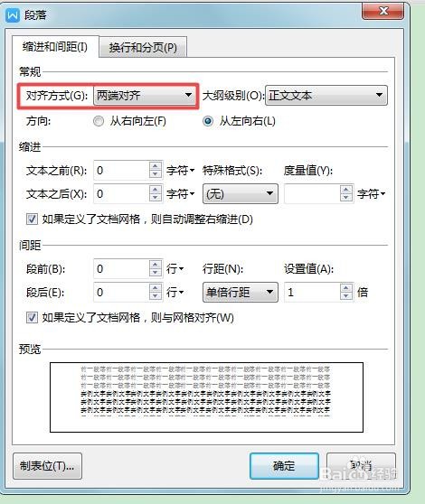Open 行 unit dropdown for 段后
This screenshot has height=504, width=425.
coord(175,292)
